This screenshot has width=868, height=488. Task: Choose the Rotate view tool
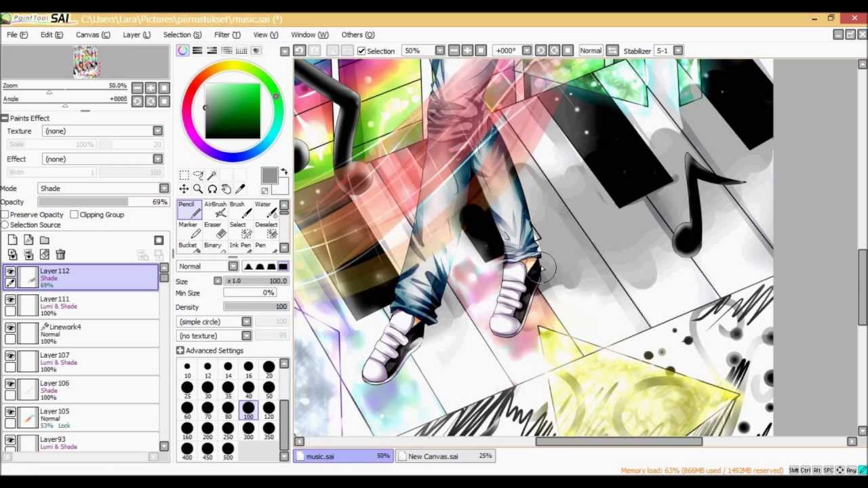(x=212, y=190)
